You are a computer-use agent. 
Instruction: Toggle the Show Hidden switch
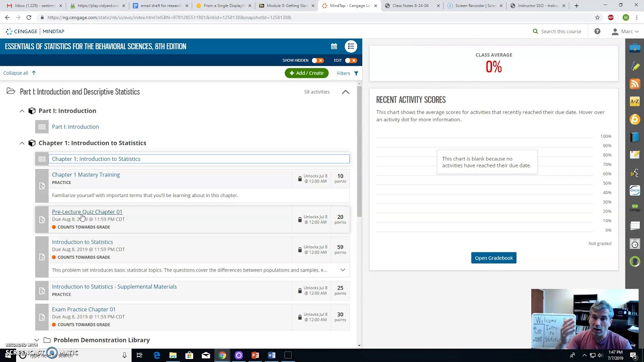coord(317,60)
